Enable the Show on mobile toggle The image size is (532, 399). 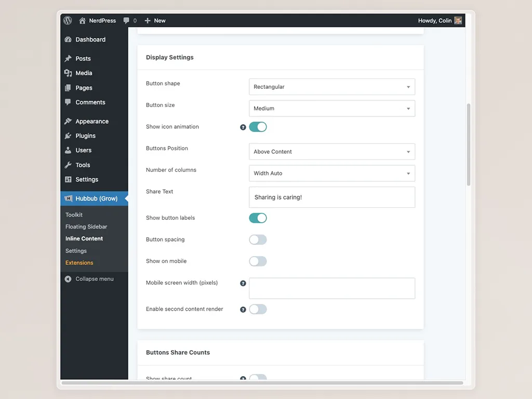(258, 261)
